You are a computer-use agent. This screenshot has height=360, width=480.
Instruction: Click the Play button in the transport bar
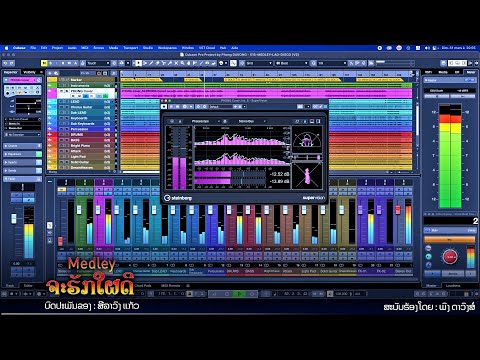click(239, 294)
